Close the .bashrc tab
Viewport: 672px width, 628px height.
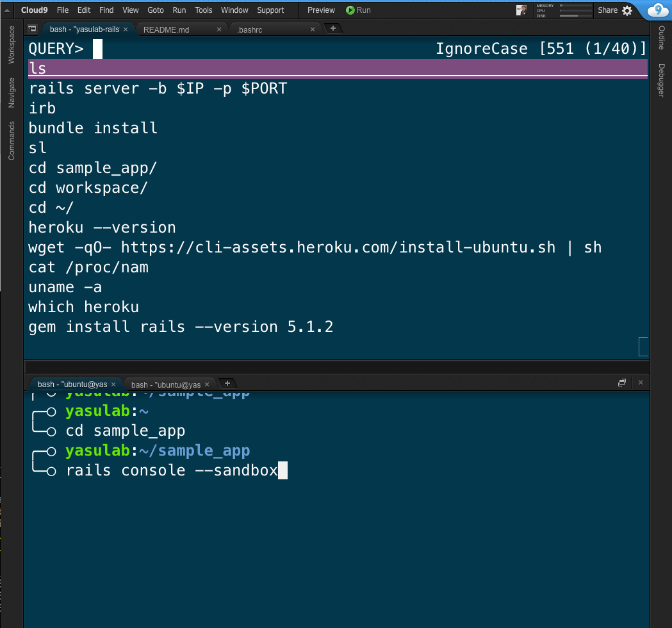[x=313, y=29]
